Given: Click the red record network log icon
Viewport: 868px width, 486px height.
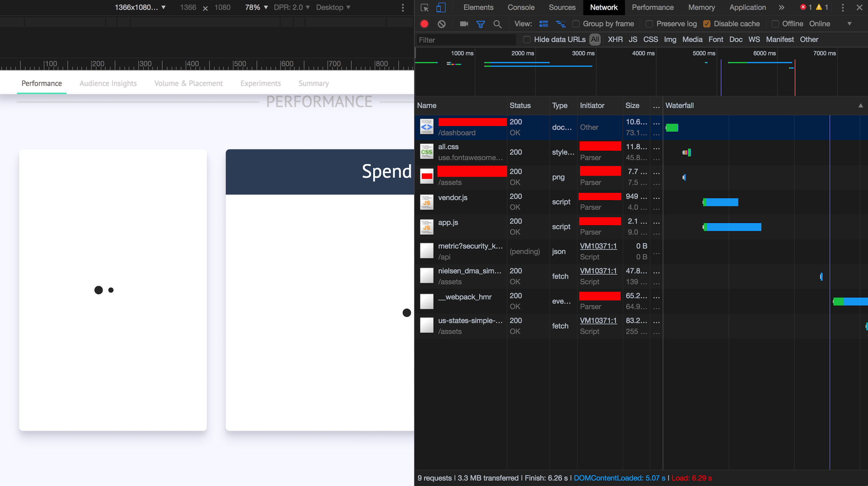Looking at the screenshot, I should pyautogui.click(x=424, y=24).
